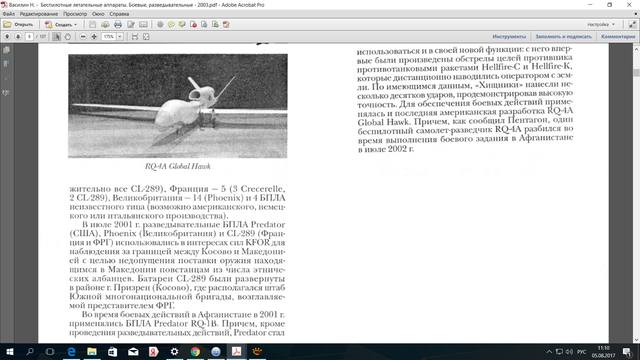Viewport: 640px width, 360px height.
Task: Open the Settings gear taskbar icon
Action: click(x=174, y=351)
